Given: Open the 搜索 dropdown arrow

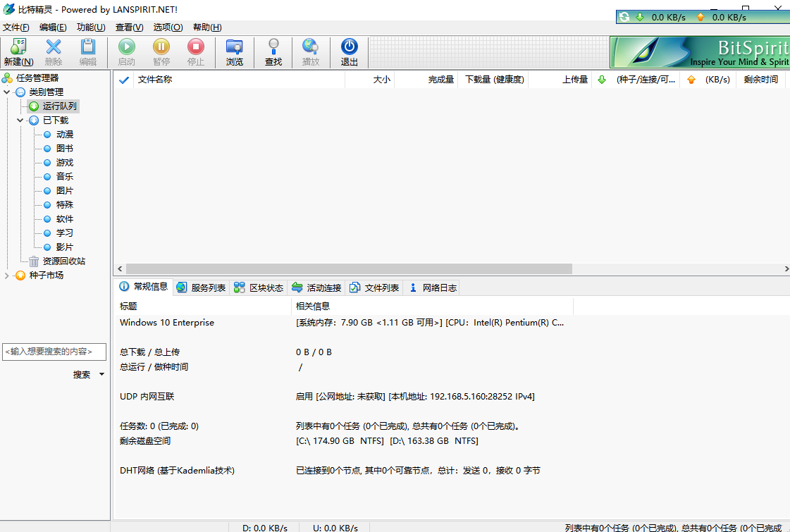Looking at the screenshot, I should (101, 374).
